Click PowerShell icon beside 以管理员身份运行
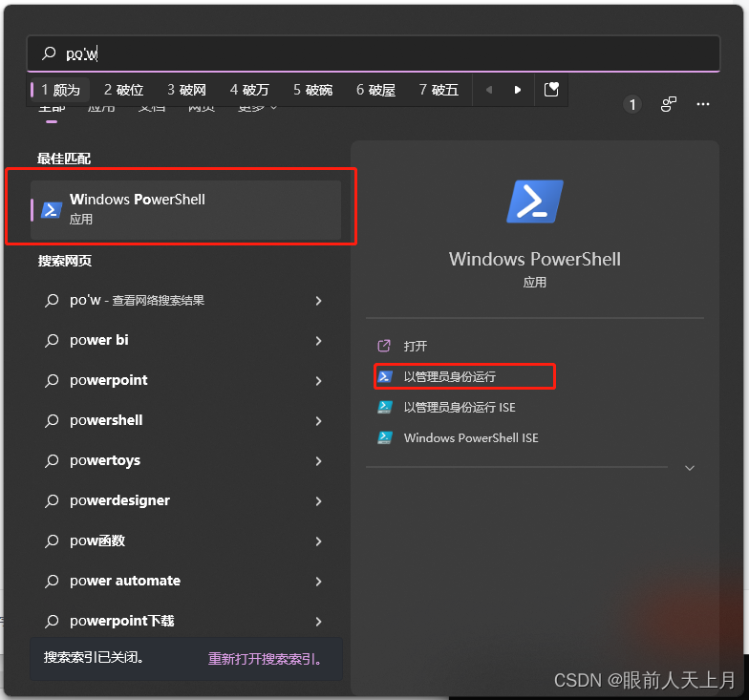 tap(385, 376)
